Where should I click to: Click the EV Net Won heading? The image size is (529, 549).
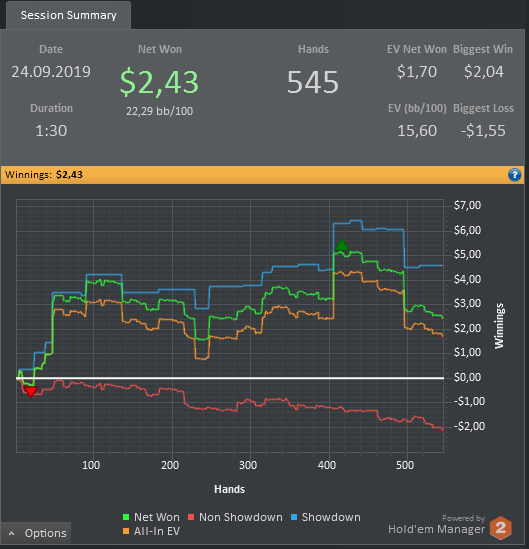(x=417, y=49)
